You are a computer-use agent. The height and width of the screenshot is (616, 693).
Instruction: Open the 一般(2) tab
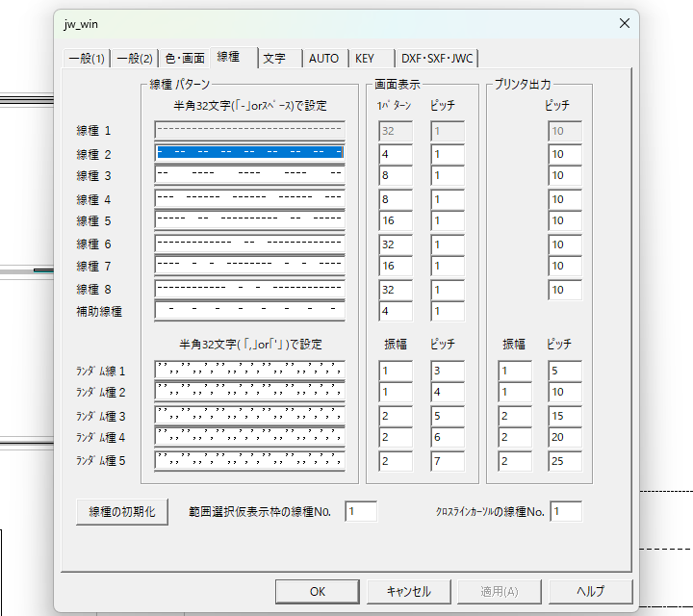[135, 59]
